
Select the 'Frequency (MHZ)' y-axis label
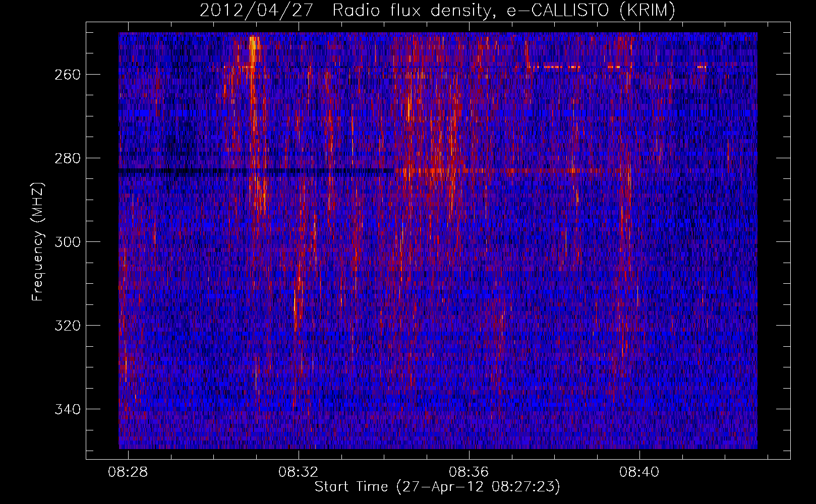click(x=38, y=241)
